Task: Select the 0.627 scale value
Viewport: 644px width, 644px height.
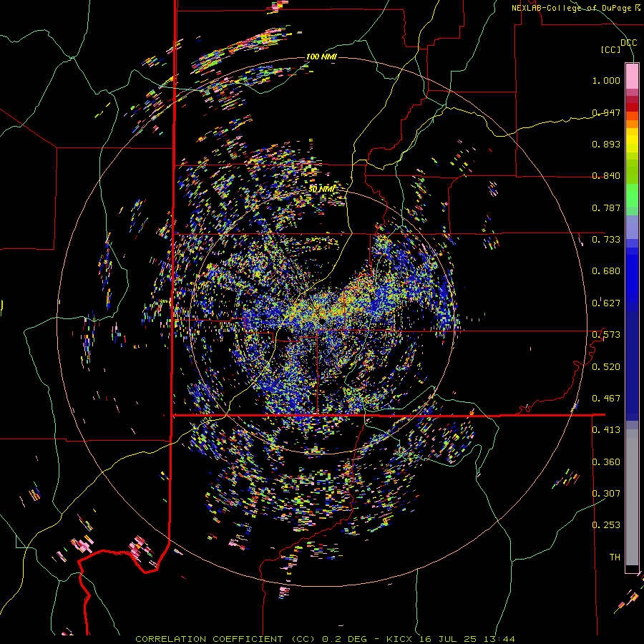Action: pos(606,303)
